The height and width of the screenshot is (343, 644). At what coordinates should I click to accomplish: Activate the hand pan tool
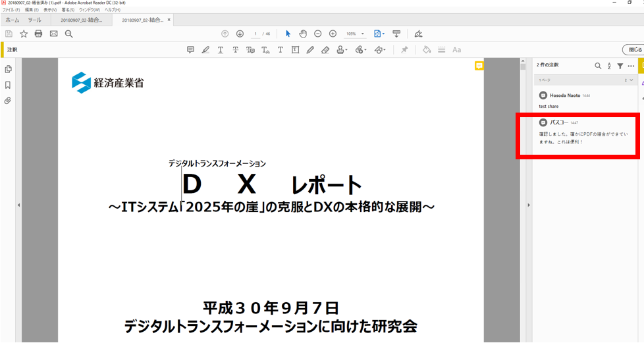click(303, 34)
